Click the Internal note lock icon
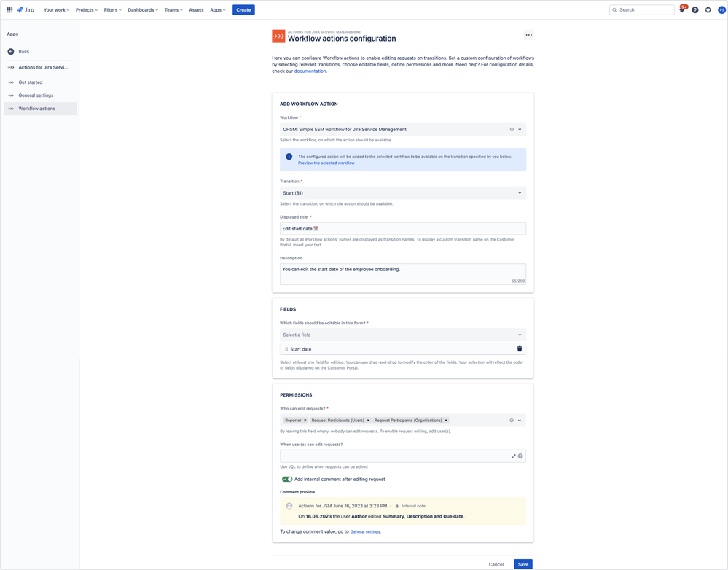 (x=396, y=506)
